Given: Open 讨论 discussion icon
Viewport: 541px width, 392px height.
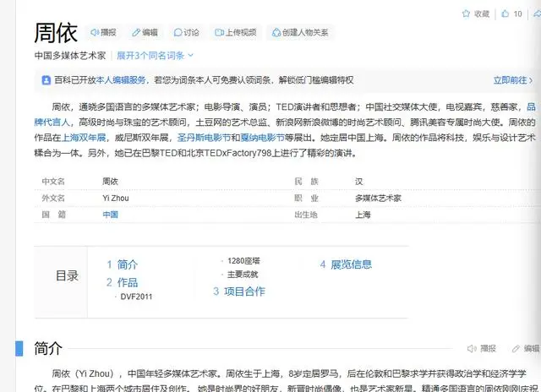Looking at the screenshot, I should (x=178, y=33).
